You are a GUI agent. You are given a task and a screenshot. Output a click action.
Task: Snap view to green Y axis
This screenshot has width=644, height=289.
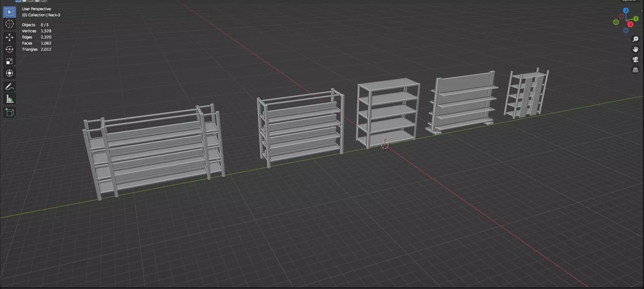point(636,19)
